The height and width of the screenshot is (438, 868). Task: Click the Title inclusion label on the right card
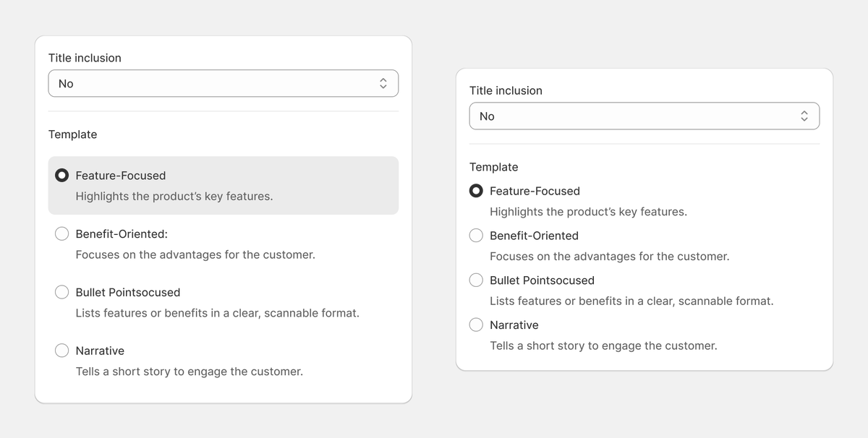point(506,90)
